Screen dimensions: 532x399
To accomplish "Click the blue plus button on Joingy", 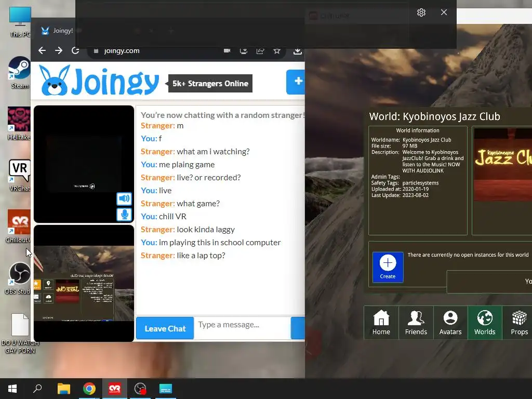I will click(x=296, y=82).
